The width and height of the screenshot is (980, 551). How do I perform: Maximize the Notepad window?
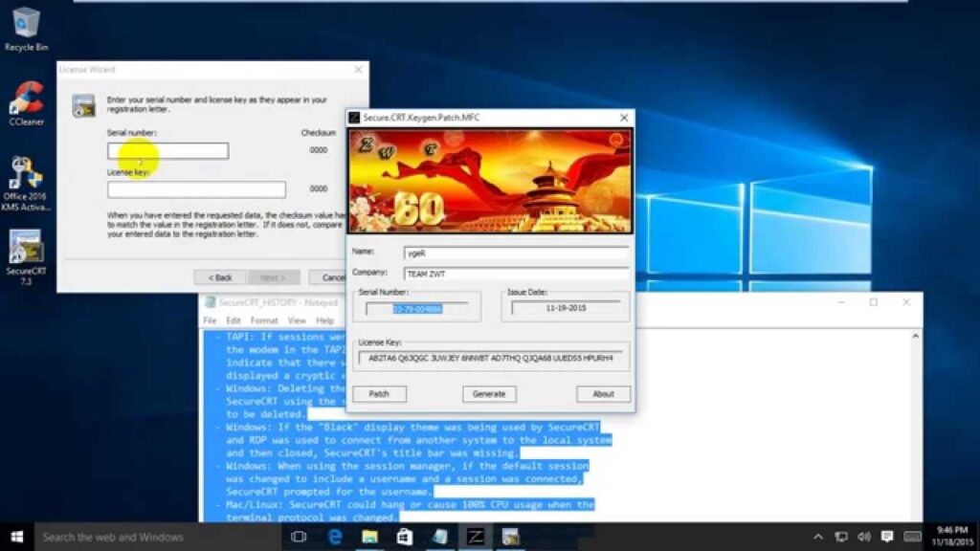pyautogui.click(x=874, y=302)
